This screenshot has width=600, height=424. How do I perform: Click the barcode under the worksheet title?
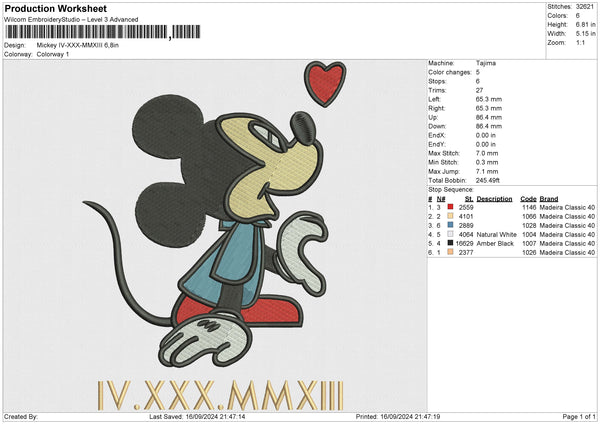tap(86, 32)
